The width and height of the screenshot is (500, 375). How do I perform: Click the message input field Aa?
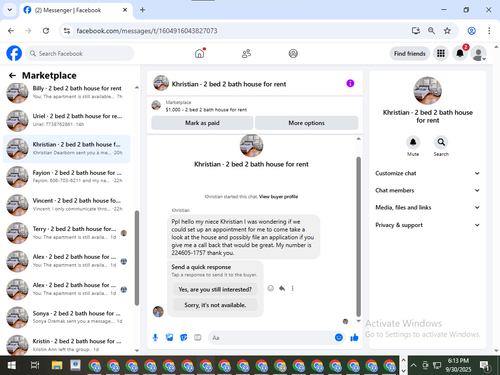[x=271, y=338]
